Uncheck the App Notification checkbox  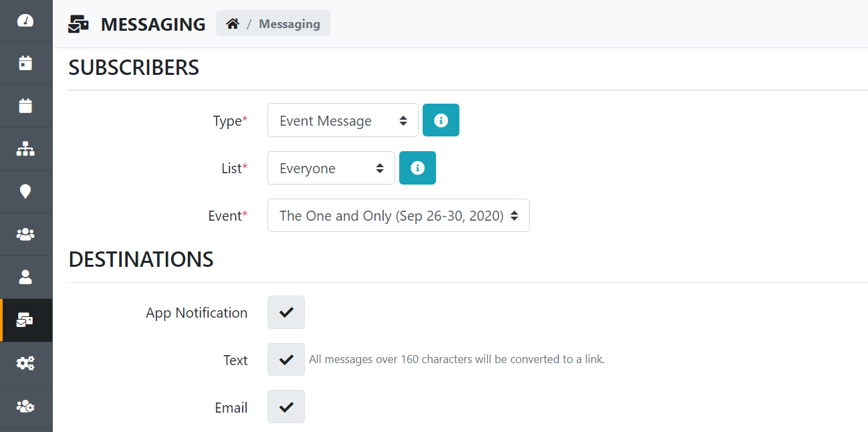[286, 312]
